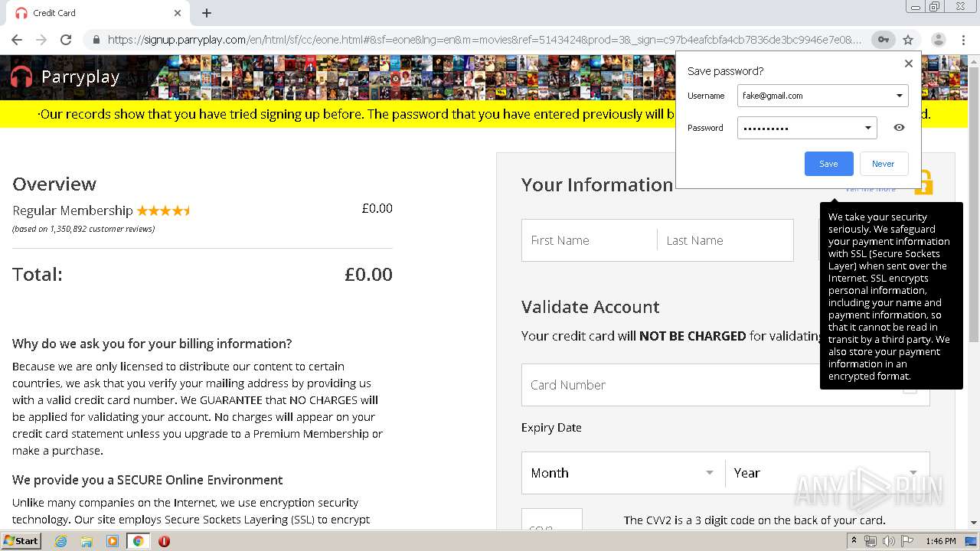Focus the First Name field

588,240
